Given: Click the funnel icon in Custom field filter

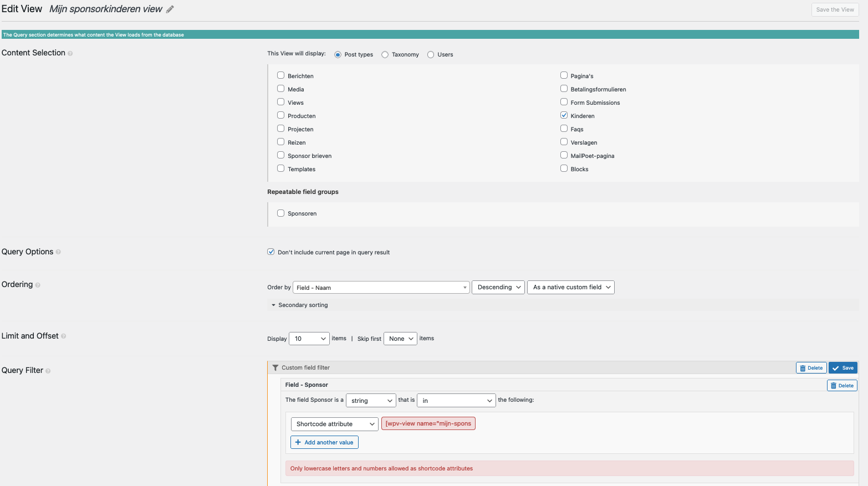Looking at the screenshot, I should pos(275,367).
